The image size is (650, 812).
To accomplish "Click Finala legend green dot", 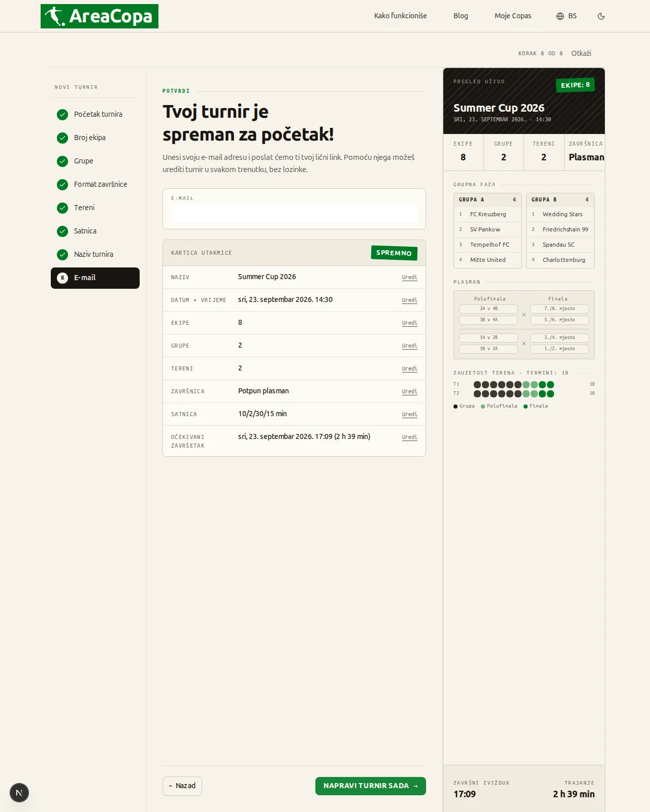I will click(526, 407).
